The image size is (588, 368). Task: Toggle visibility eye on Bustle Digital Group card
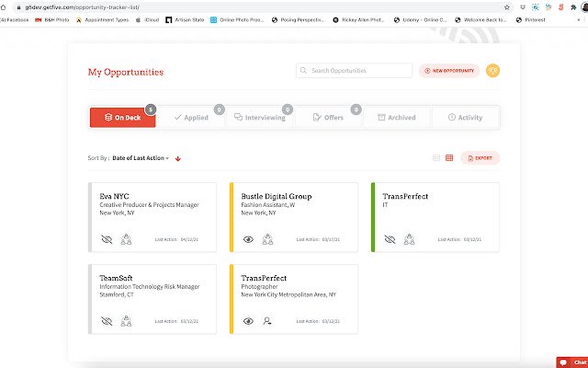click(x=248, y=239)
